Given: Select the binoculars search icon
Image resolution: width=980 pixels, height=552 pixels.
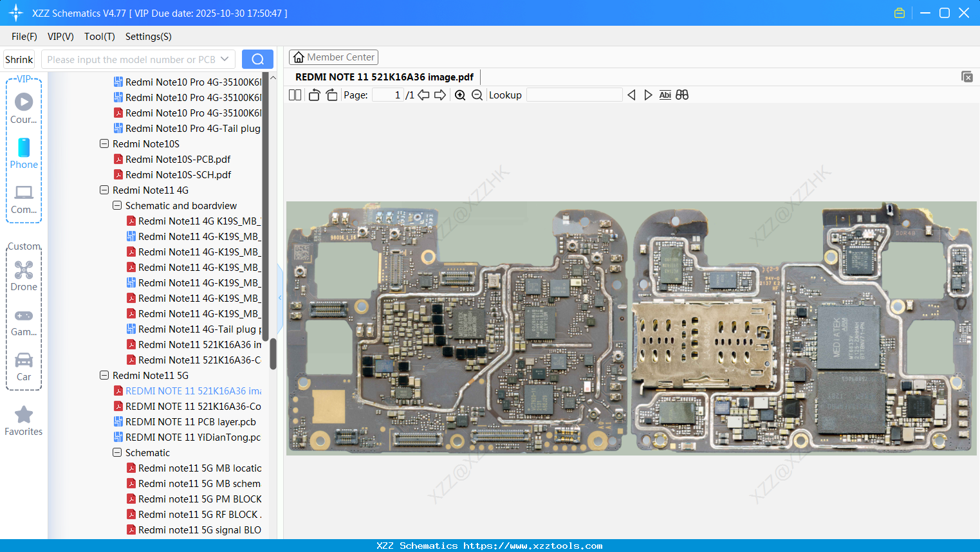Looking at the screenshot, I should [x=682, y=95].
